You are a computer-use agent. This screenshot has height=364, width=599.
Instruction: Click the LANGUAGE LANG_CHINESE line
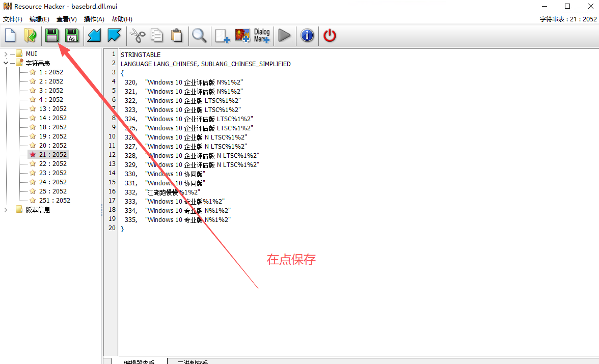[206, 64]
